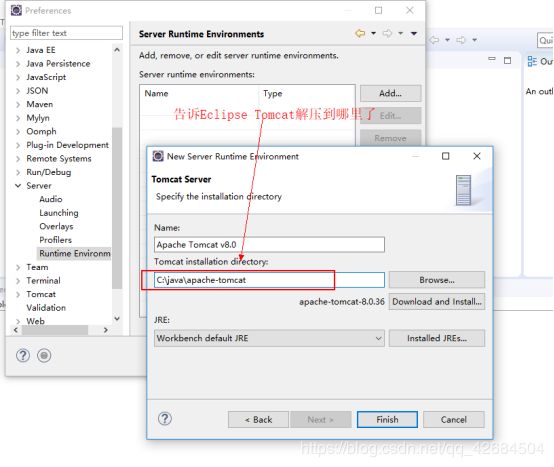The image size is (554, 467).
Task: Open the JRE Workbench default dropdown
Action: point(269,338)
